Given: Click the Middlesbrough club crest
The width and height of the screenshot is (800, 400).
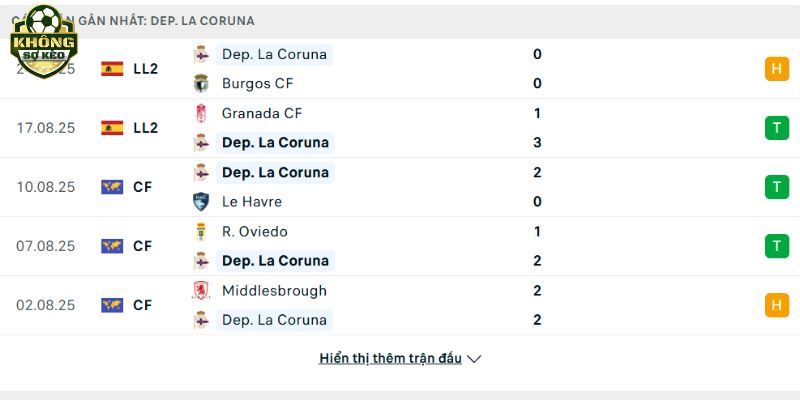Looking at the screenshot, I should click(x=201, y=290).
